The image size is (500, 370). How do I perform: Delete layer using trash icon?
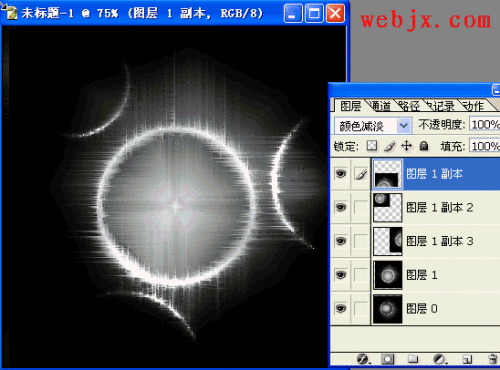tap(492, 359)
